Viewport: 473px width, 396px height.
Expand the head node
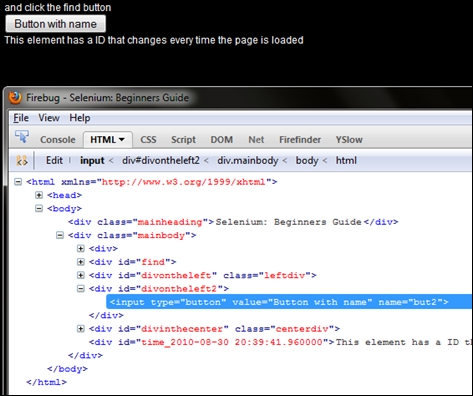click(39, 195)
